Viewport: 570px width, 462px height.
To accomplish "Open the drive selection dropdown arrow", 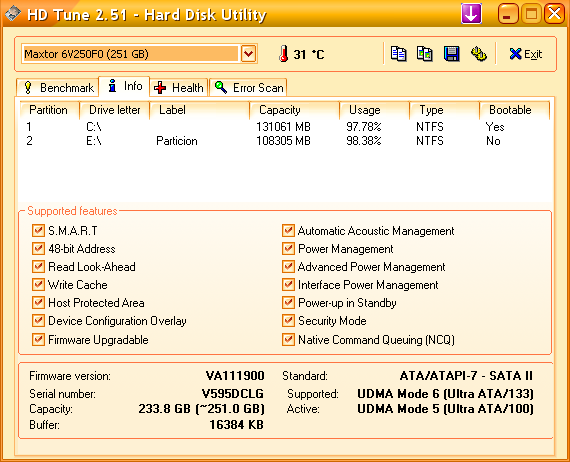I will point(249,54).
